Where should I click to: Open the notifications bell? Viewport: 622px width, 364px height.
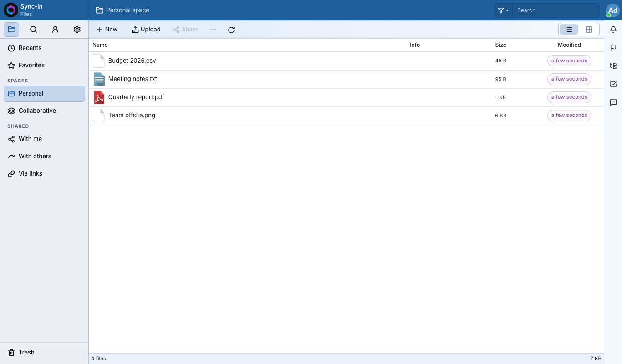[613, 30]
